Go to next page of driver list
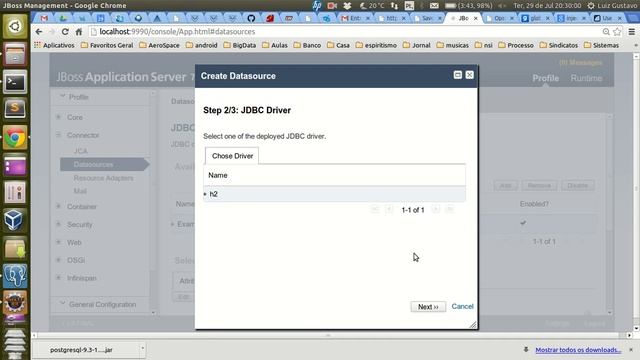This screenshot has height=360, width=640. click(436, 209)
